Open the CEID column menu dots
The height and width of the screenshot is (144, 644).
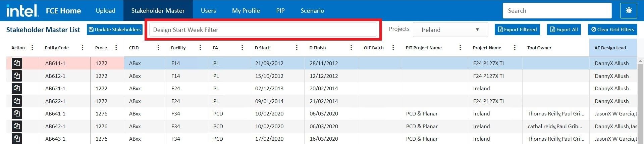(x=158, y=48)
